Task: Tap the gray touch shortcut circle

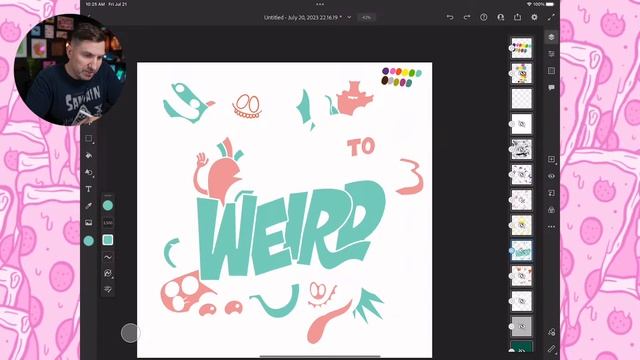Action: [130, 333]
